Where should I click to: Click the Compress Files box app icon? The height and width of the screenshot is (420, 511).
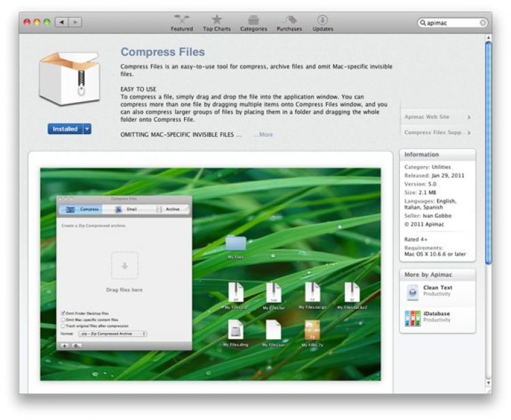tap(69, 78)
